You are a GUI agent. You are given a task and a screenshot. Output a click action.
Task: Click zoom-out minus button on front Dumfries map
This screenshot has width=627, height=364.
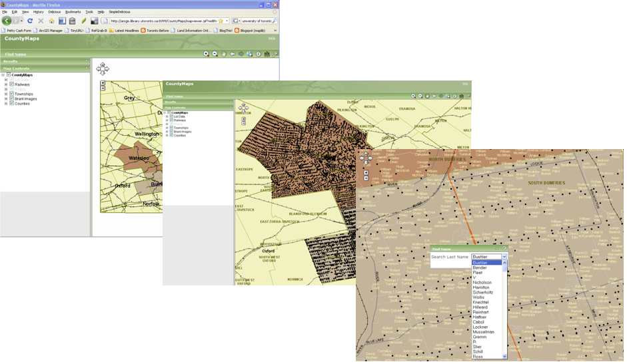(x=366, y=178)
